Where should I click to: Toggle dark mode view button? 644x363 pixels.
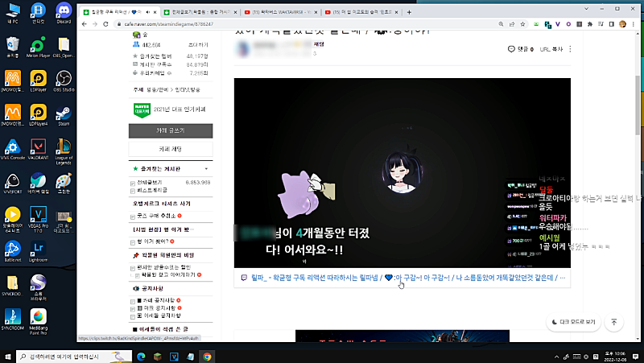pos(573,322)
